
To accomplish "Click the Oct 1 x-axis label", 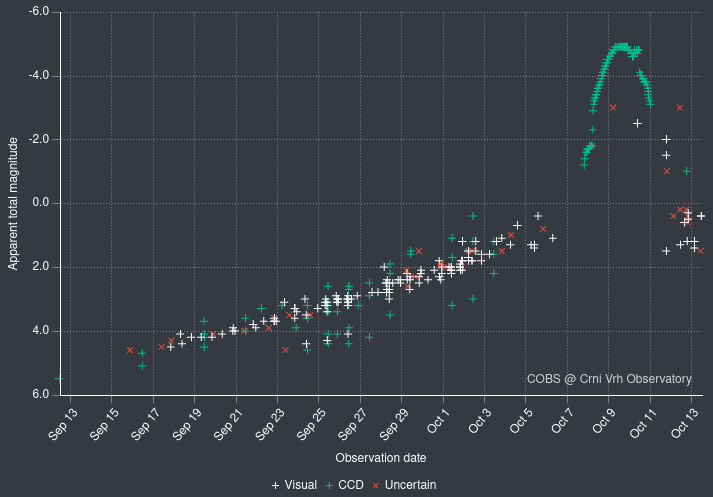I will [x=438, y=421].
